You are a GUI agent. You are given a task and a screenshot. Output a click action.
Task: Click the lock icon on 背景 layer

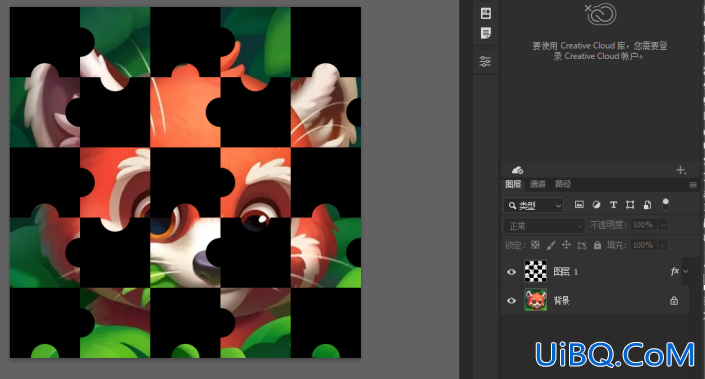click(x=674, y=301)
